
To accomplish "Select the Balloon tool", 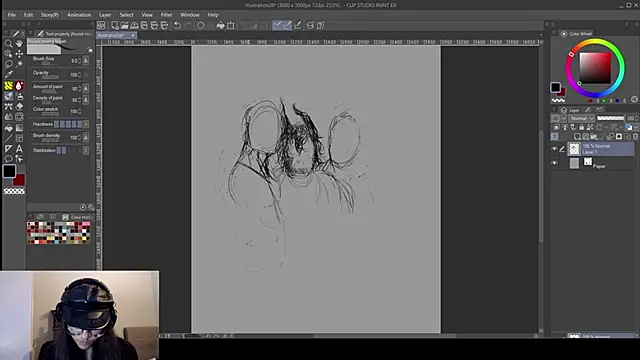I will pos(8,159).
